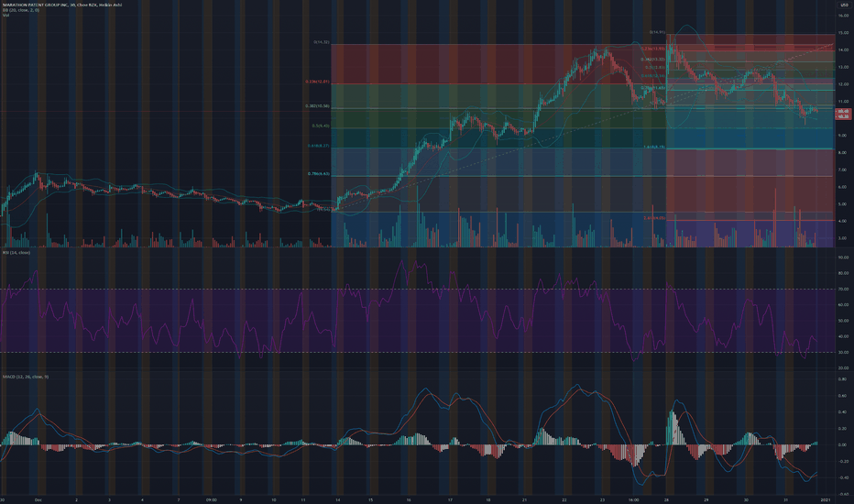Image resolution: width=854 pixels, height=504 pixels.
Task: Select the MACD (12, 26, close, 9) legend
Action: 25,377
